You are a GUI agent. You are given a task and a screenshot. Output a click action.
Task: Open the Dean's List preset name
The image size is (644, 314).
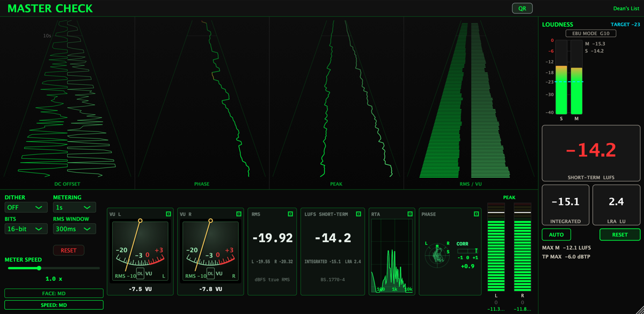(627, 8)
